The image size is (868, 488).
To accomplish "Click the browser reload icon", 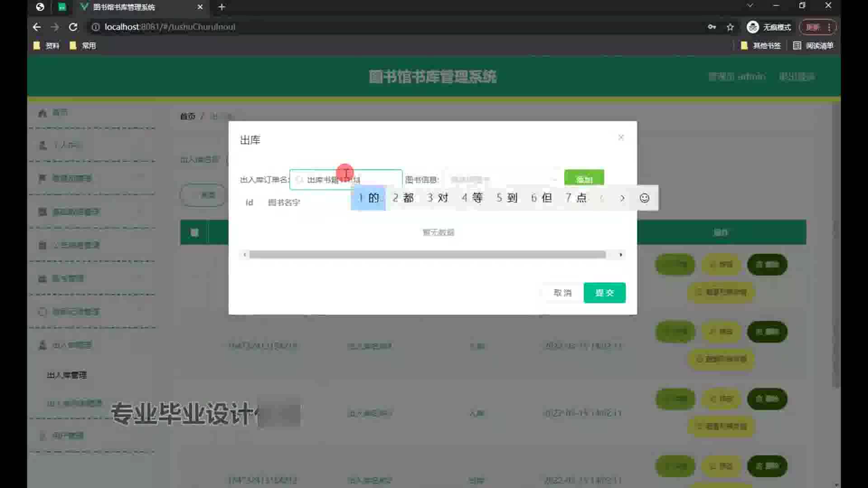I will pyautogui.click(x=73, y=27).
